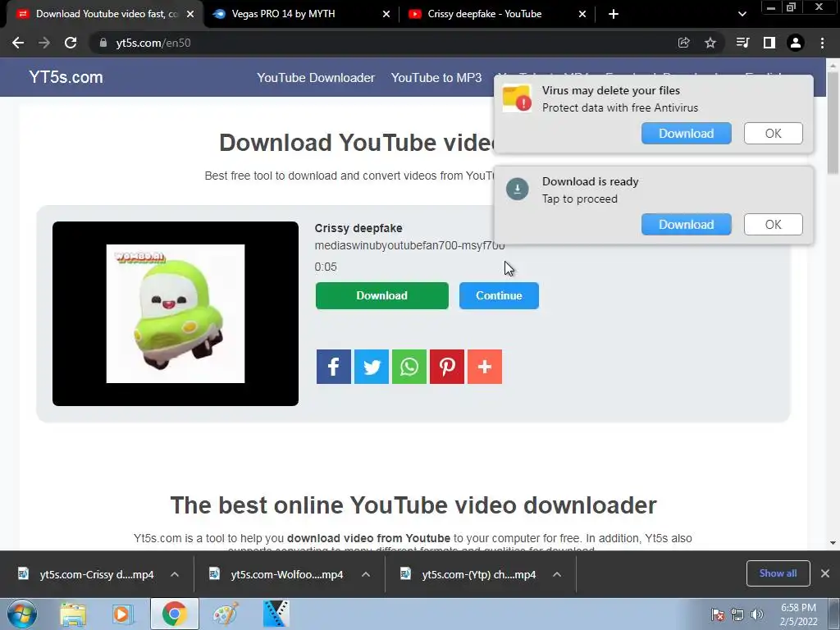
Task: Share via WhatsApp icon
Action: tap(409, 367)
